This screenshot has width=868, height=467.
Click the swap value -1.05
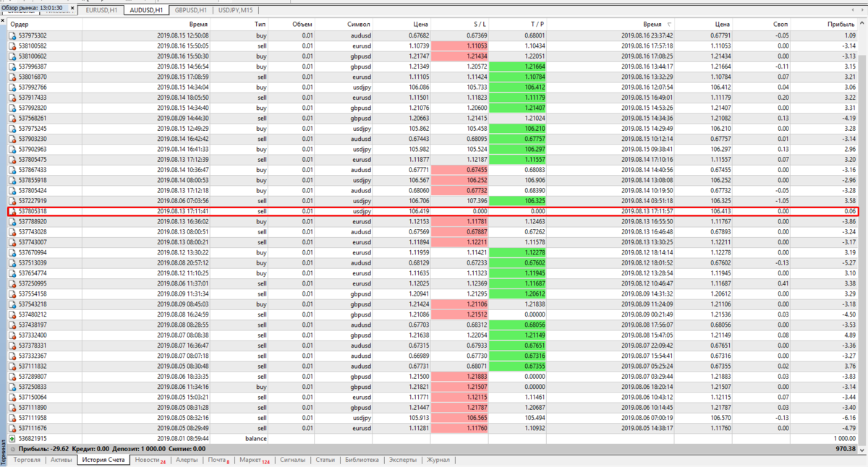point(781,201)
